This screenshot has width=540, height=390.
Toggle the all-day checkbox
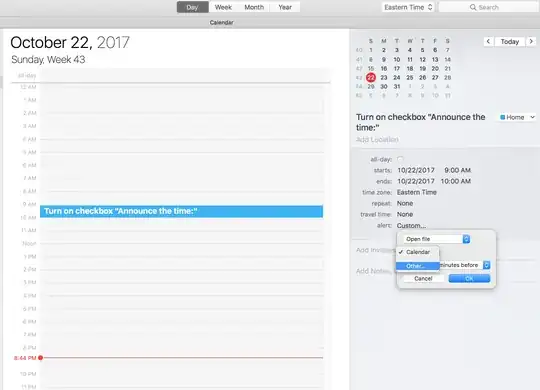coord(400,159)
